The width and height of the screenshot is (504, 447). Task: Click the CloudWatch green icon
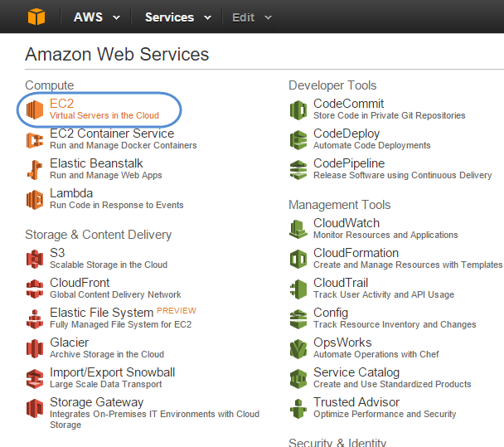pos(298,229)
